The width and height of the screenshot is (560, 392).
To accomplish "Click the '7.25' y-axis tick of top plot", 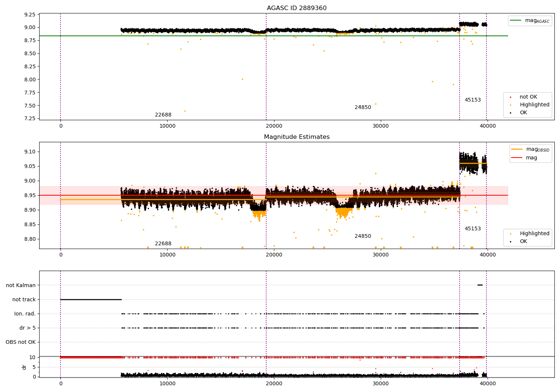I will [x=30, y=119].
